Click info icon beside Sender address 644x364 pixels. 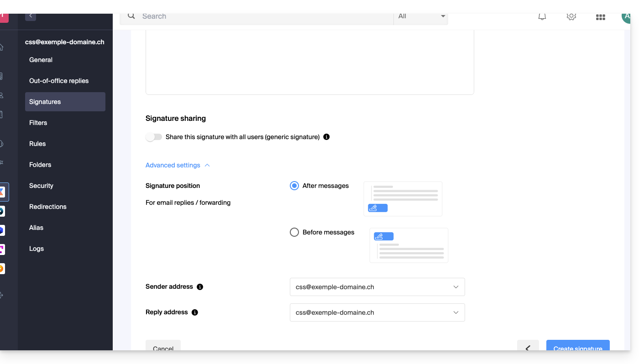200,287
